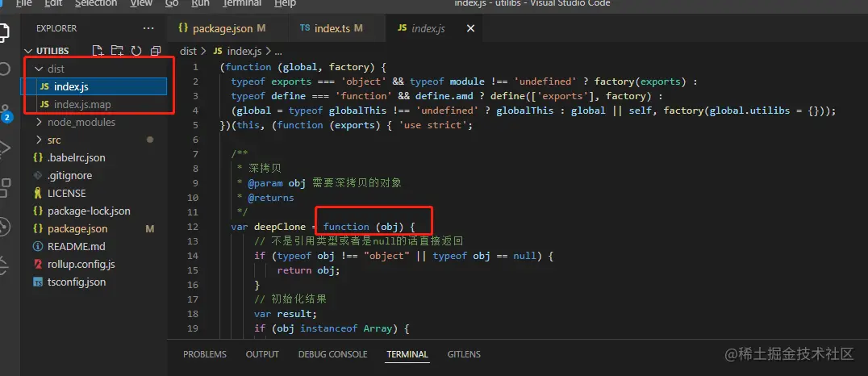Open package-lock.json in Explorer
This screenshot has height=376, width=868.
click(x=94, y=211)
